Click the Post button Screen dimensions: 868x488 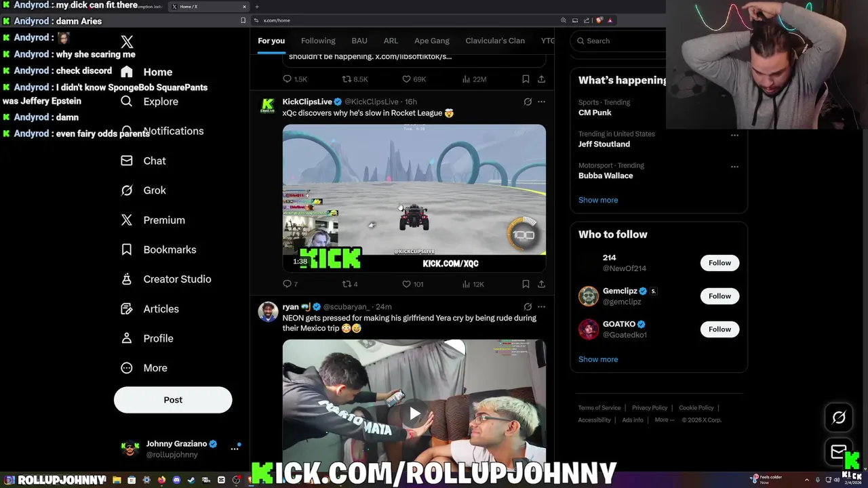coord(173,400)
